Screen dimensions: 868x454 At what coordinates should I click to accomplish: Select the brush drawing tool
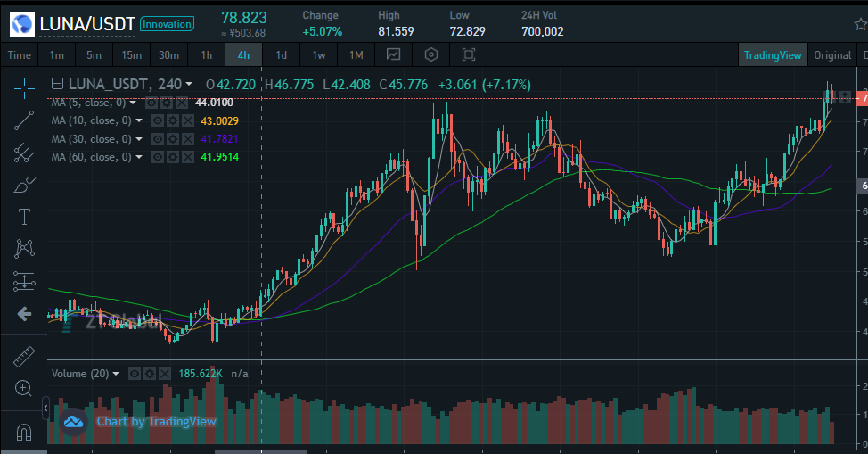point(24,186)
